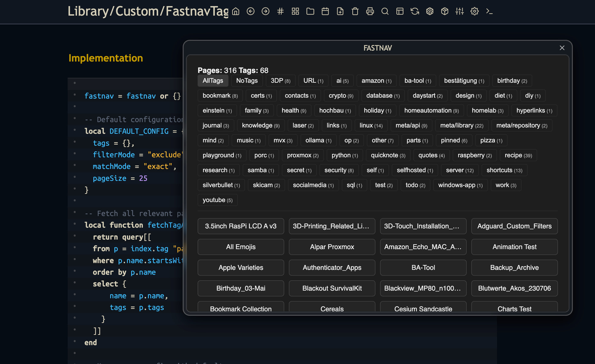This screenshot has height=364, width=595.
Task: Open the Blackout SurvivalKit page
Action: tap(332, 288)
